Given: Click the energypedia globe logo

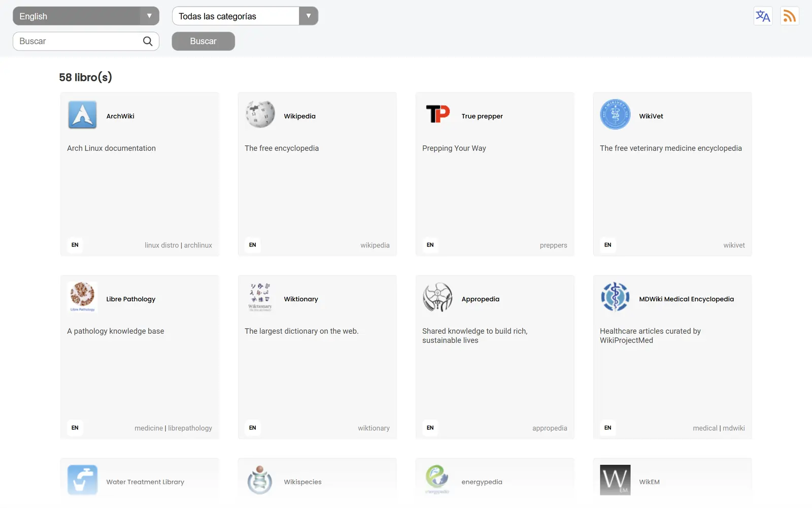Looking at the screenshot, I should (x=437, y=480).
